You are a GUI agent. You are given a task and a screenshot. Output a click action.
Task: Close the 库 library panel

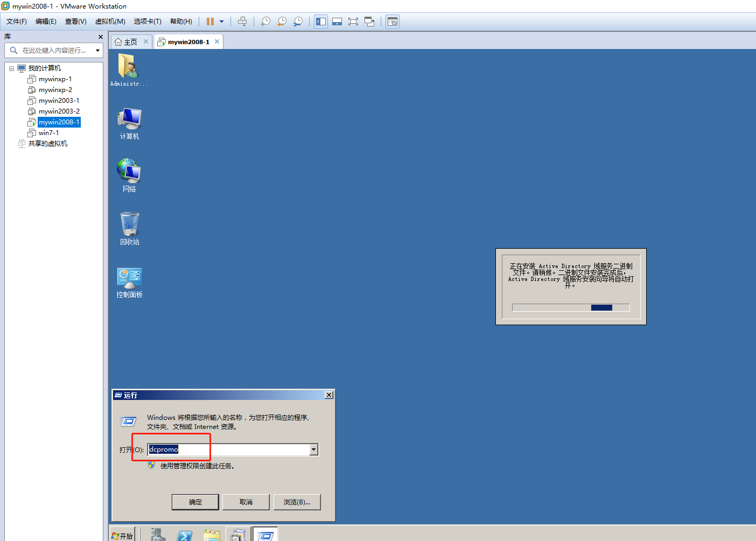[101, 37]
